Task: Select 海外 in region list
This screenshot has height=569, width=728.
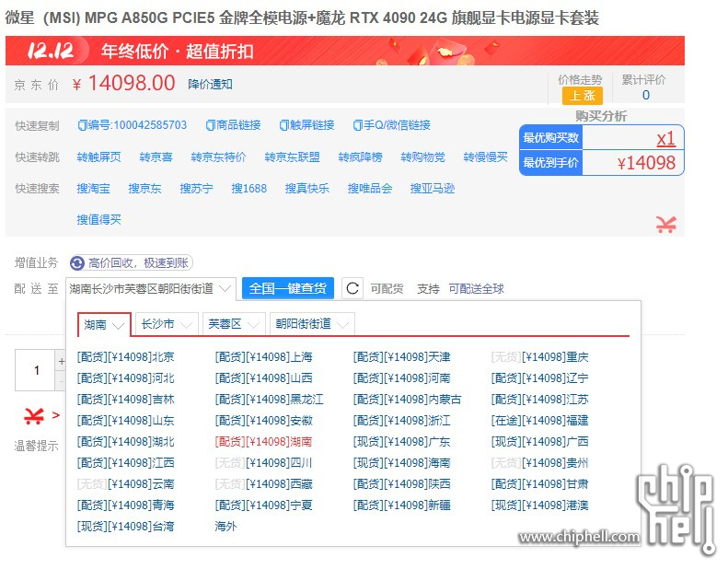Action: coord(225,527)
